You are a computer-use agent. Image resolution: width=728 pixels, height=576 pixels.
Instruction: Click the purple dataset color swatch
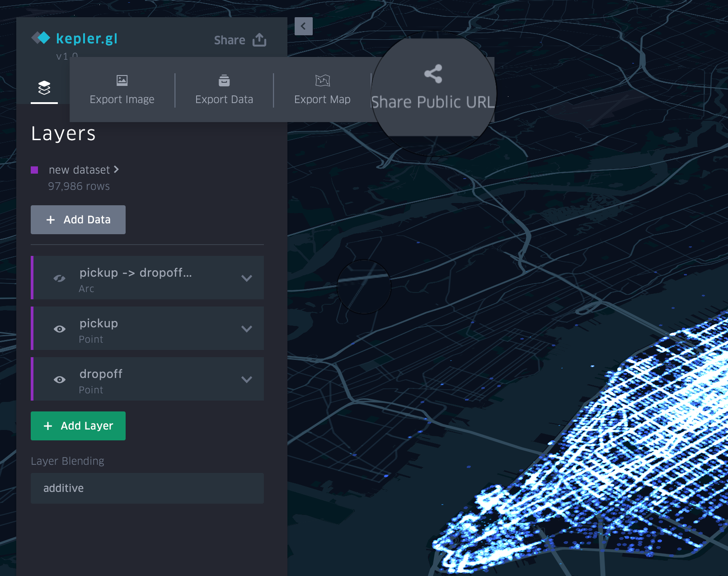pos(34,170)
